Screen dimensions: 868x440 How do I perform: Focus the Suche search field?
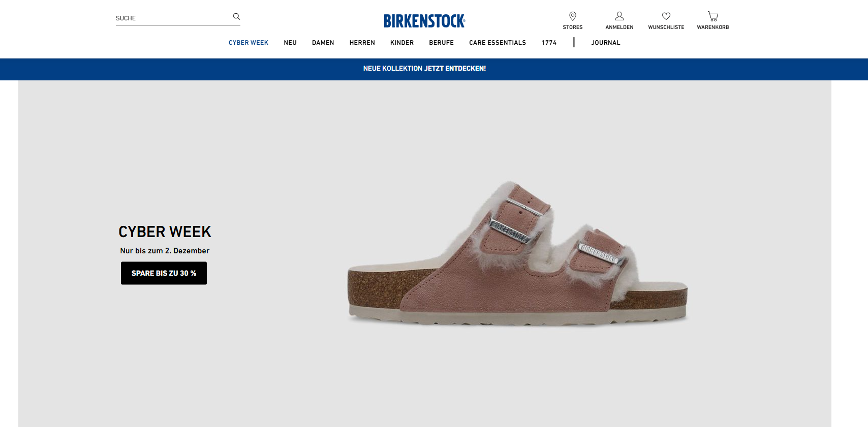tap(173, 18)
